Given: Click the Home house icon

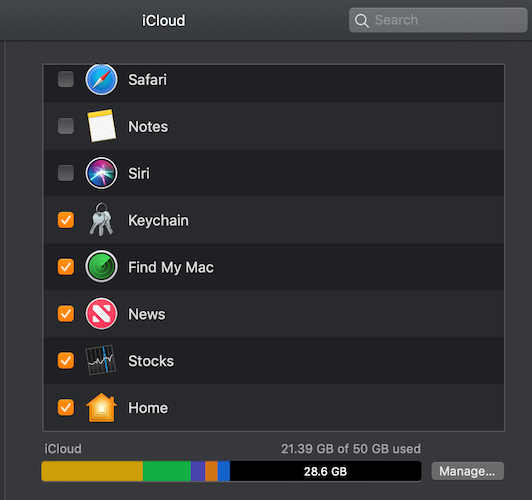Looking at the screenshot, I should tap(101, 407).
